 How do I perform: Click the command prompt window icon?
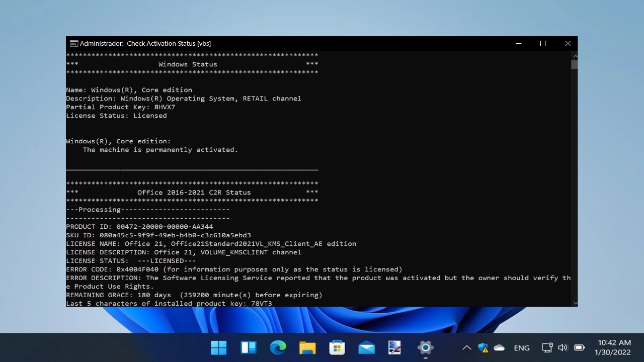point(74,43)
